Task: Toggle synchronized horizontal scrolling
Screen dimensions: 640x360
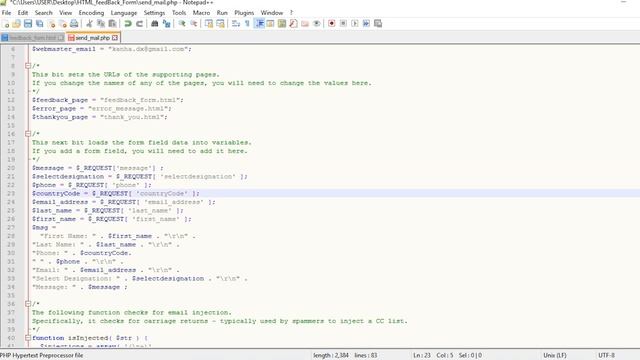Action: 220,24
